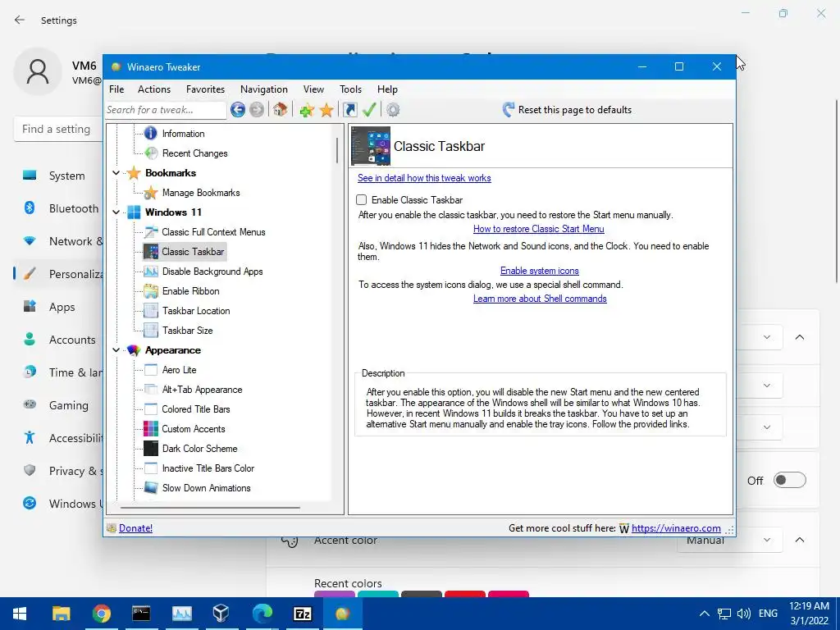Open See in detail how this tweak works
The image size is (840, 630).
(x=424, y=178)
